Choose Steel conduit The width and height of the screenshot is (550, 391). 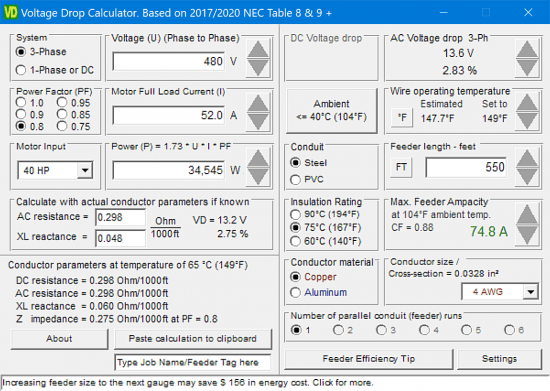pyautogui.click(x=309, y=163)
